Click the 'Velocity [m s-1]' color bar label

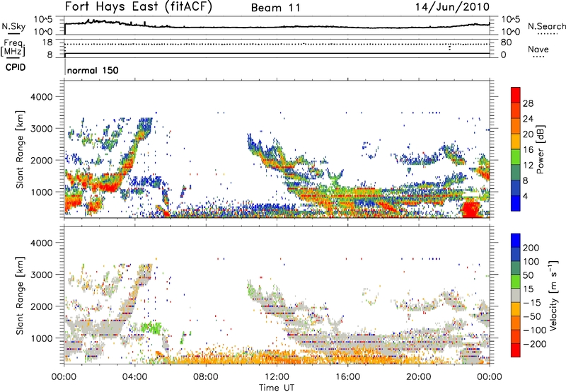[553, 295]
